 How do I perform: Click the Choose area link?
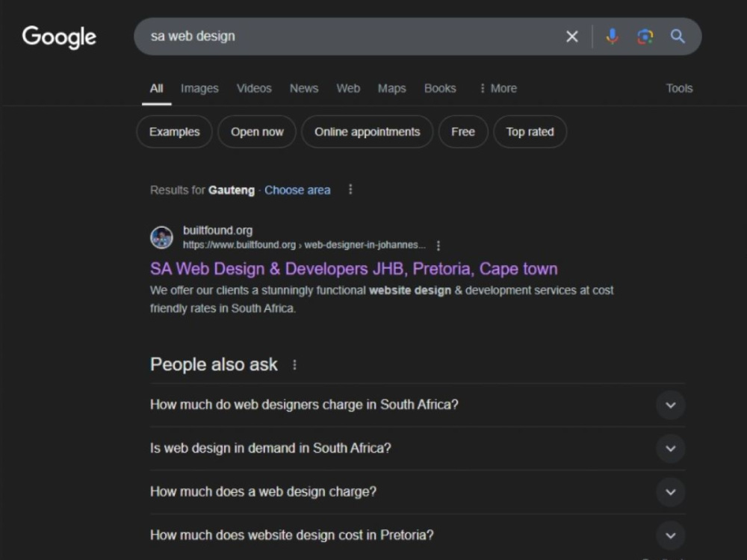pos(297,190)
